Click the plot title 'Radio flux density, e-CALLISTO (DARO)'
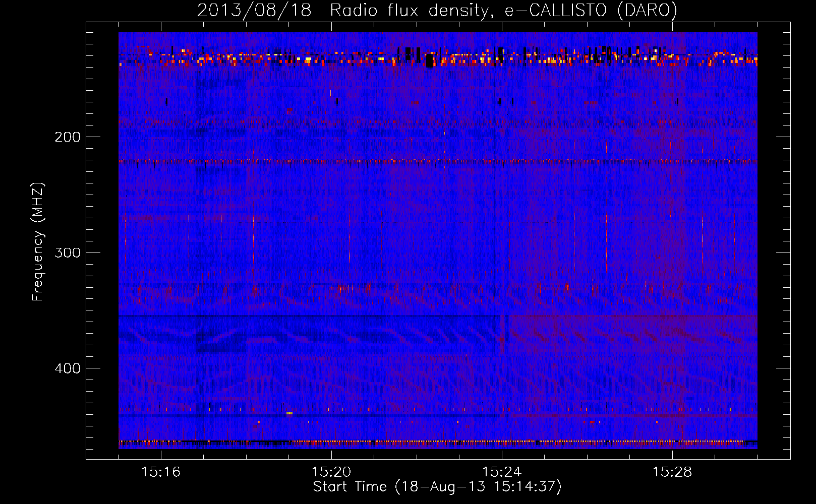This screenshot has height=504, width=816. (x=503, y=10)
